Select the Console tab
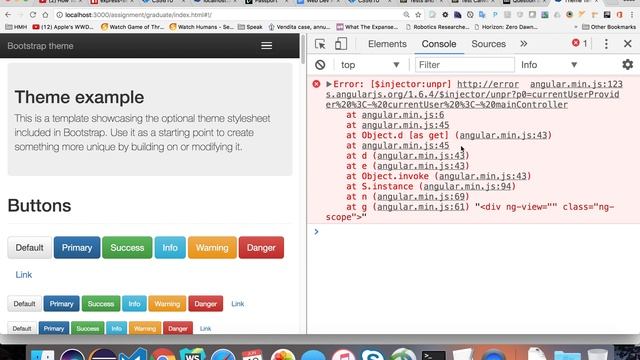Viewport: 640px width, 360px height. [x=439, y=44]
